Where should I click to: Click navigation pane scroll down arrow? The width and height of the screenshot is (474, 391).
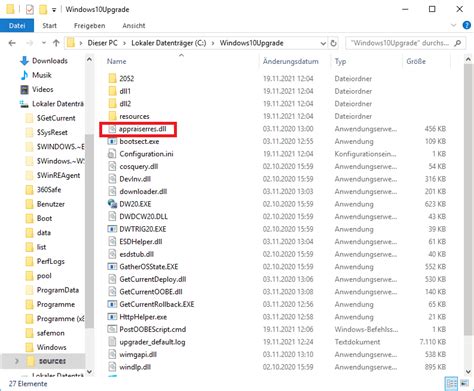point(89,372)
